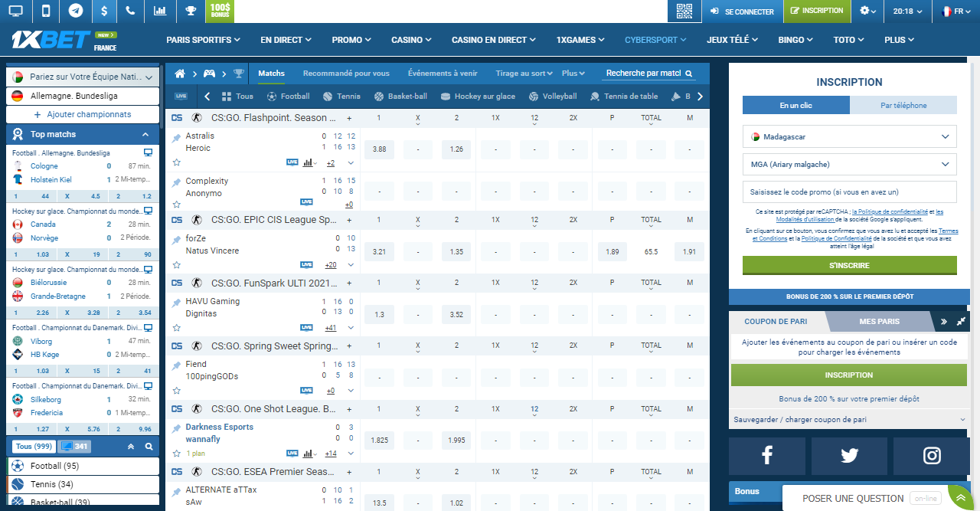The height and width of the screenshot is (511, 980).
Task: Open the Instagram social link
Action: (932, 456)
